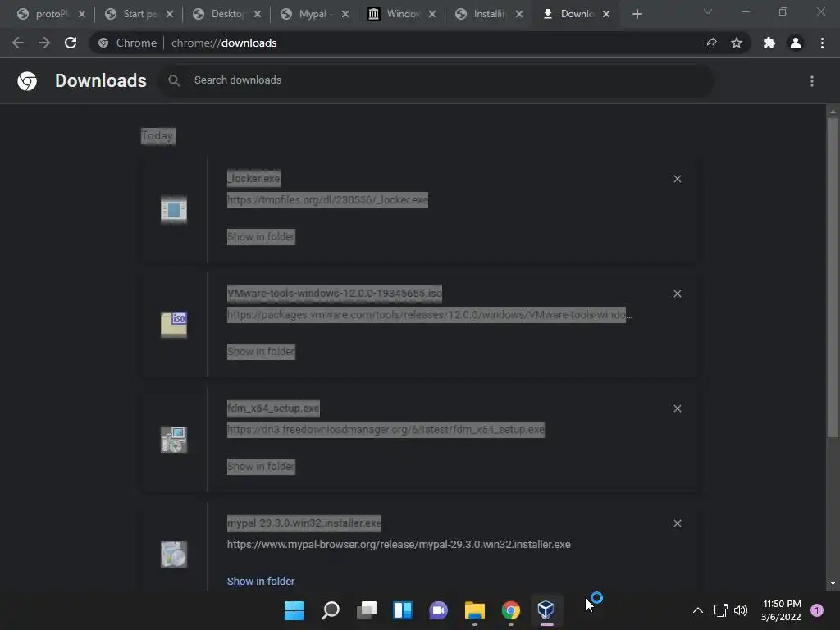The image size is (840, 630).
Task: Click the browser forward arrow
Action: tap(44, 43)
